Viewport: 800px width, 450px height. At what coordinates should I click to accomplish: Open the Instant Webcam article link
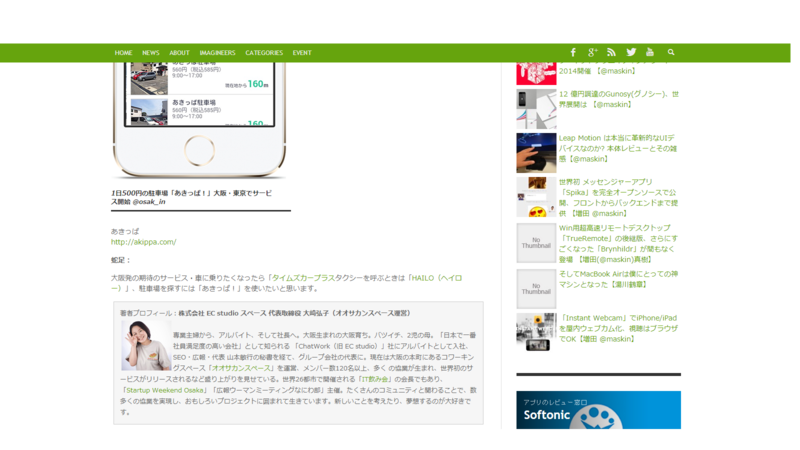click(618, 328)
